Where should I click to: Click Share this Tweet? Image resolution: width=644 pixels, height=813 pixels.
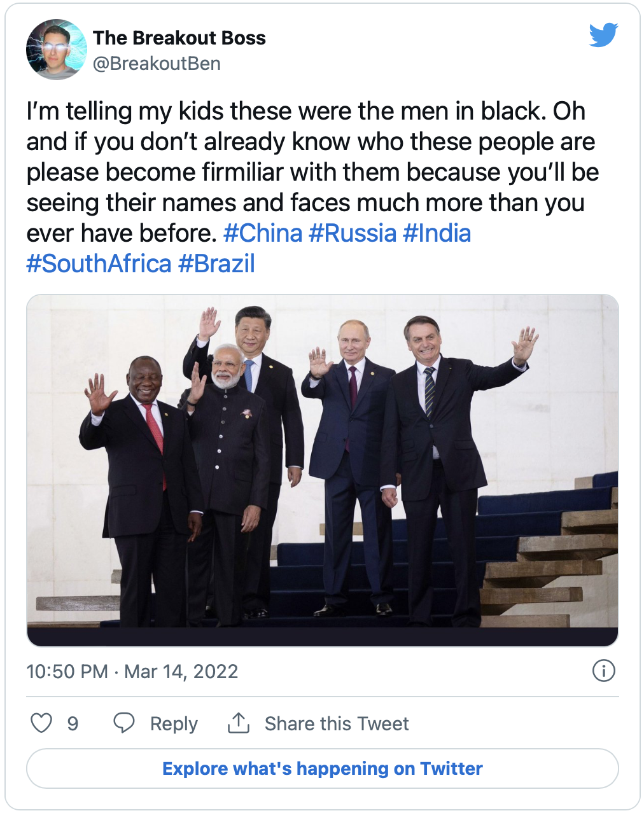tap(337, 724)
